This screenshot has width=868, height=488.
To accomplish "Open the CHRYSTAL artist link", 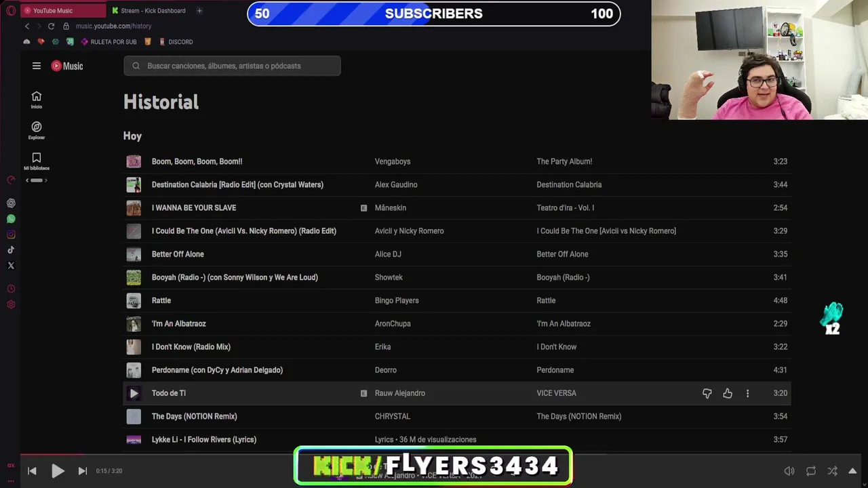I will point(393,416).
